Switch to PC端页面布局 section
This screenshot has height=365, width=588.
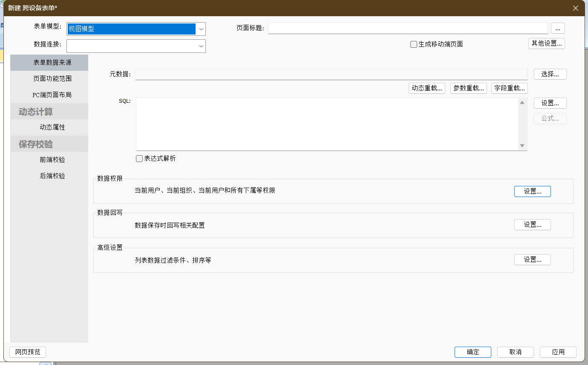pos(52,95)
